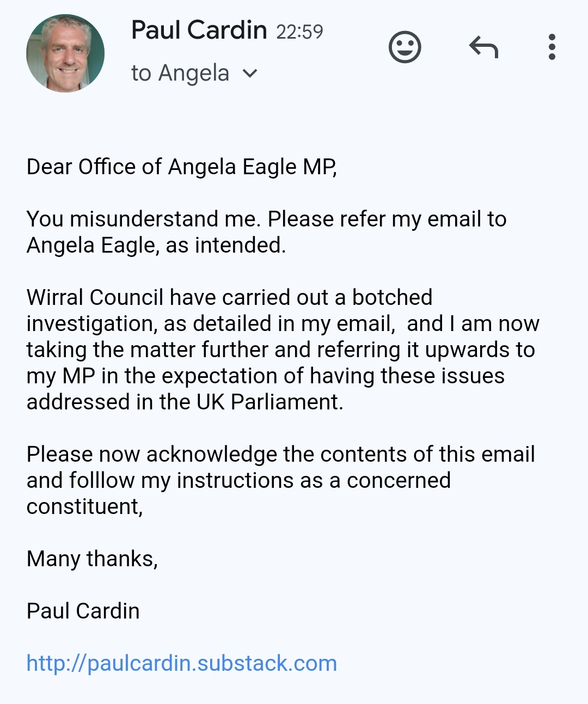Open Paul Cardin's profile photo
The height and width of the screenshot is (704, 588).
[65, 53]
